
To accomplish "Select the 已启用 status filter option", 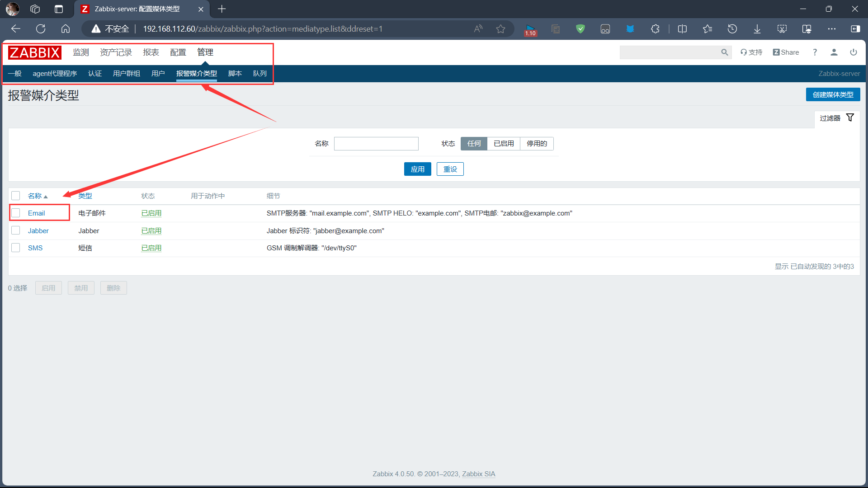I will (x=504, y=144).
